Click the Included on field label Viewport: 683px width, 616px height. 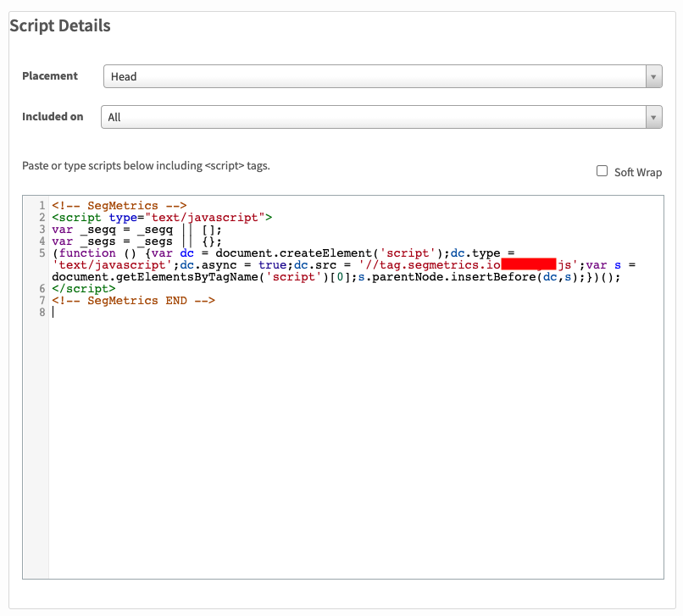pos(53,116)
